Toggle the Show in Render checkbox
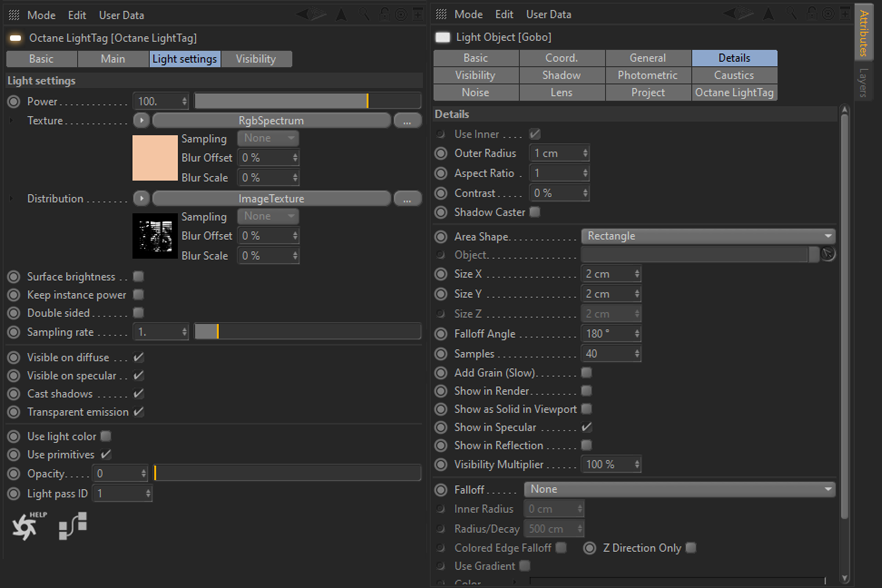Image resolution: width=882 pixels, height=588 pixels. (x=586, y=391)
